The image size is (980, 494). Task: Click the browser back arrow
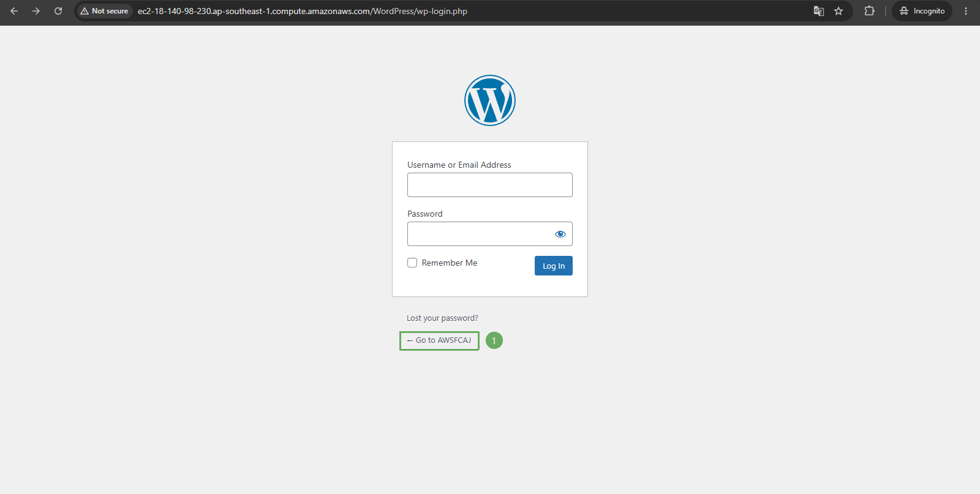pos(14,11)
